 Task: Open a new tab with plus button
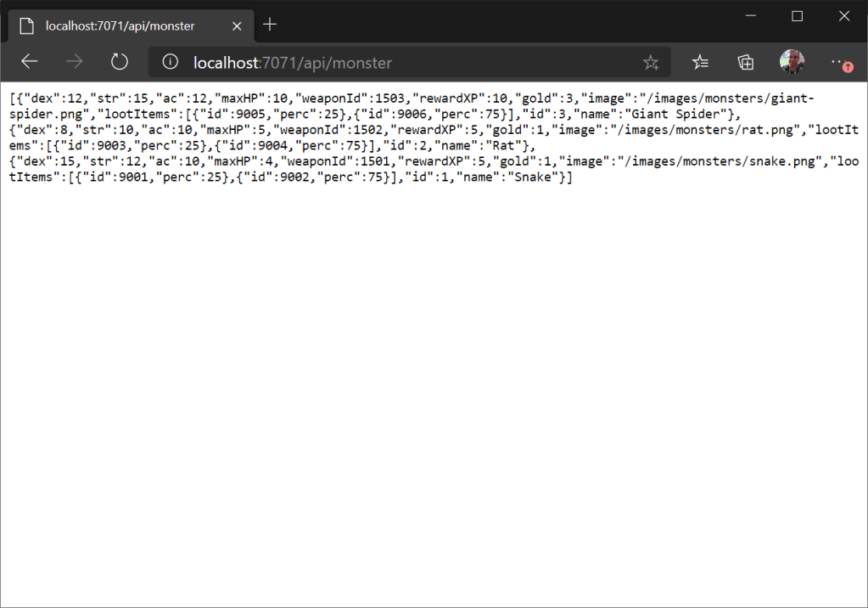(270, 25)
